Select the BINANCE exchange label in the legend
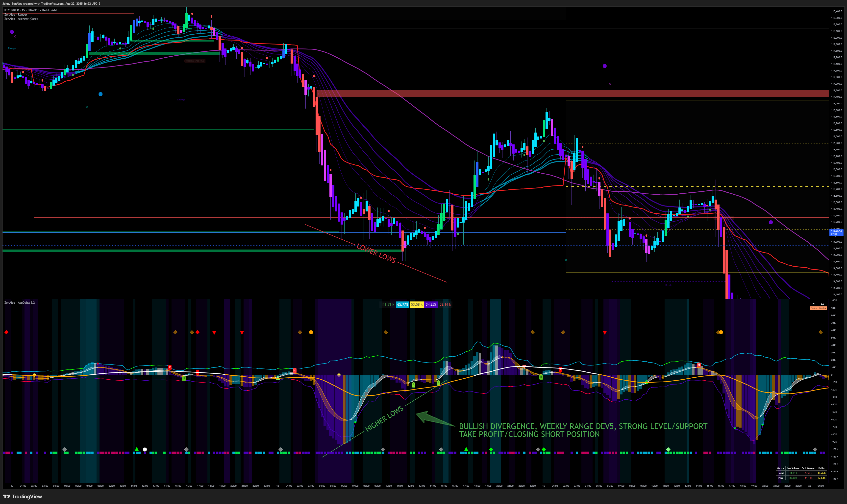This screenshot has width=847, height=504. click(34, 11)
